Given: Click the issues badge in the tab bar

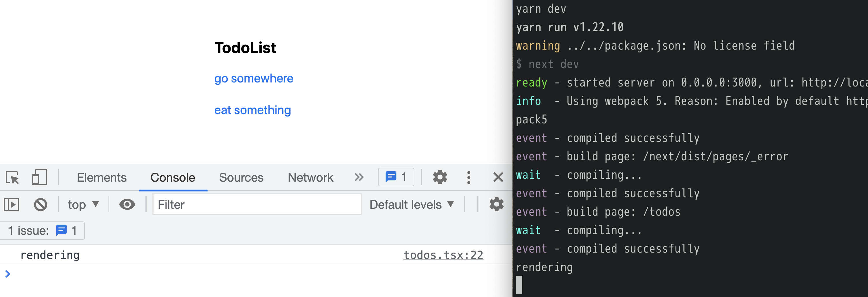Looking at the screenshot, I should click(x=396, y=177).
